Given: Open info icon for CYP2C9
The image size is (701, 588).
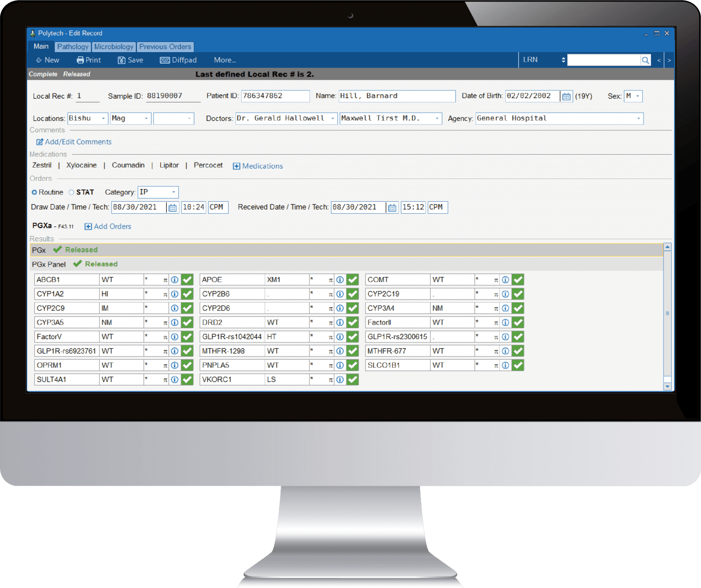Looking at the screenshot, I should pos(175,309).
